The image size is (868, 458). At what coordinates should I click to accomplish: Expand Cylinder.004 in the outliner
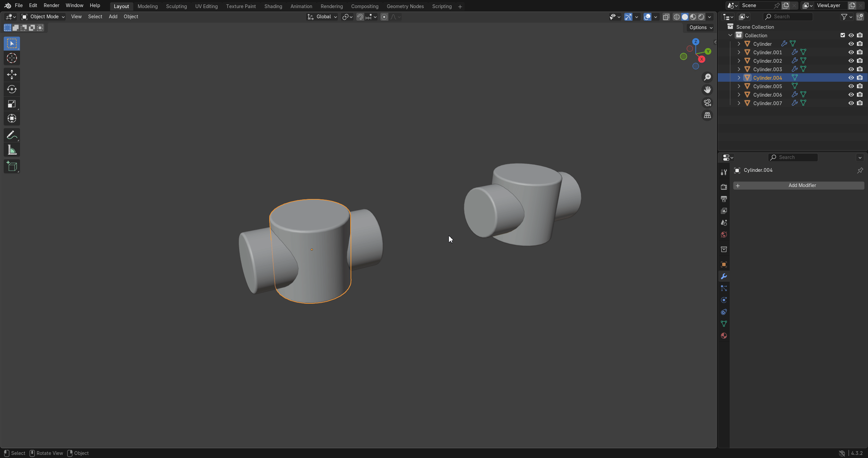pyautogui.click(x=739, y=78)
